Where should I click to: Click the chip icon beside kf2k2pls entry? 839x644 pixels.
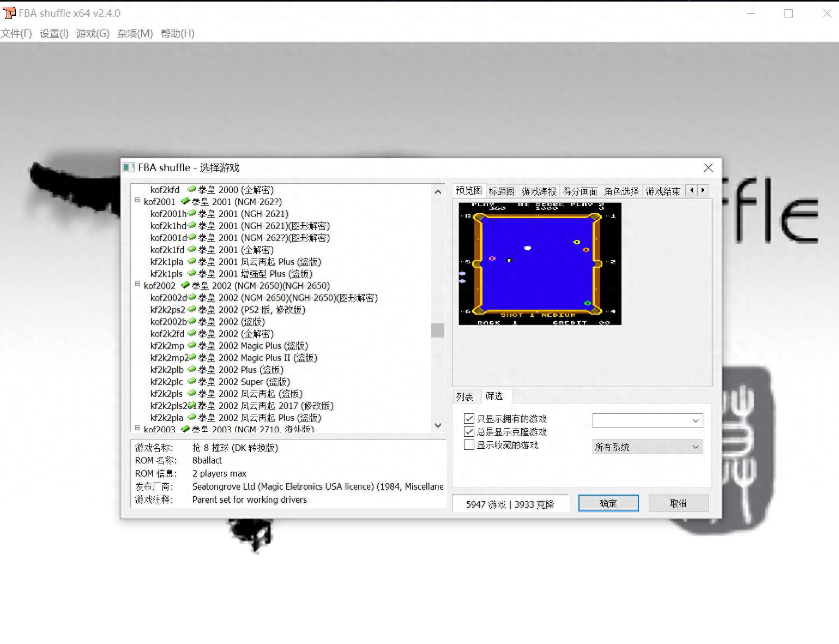point(192,393)
